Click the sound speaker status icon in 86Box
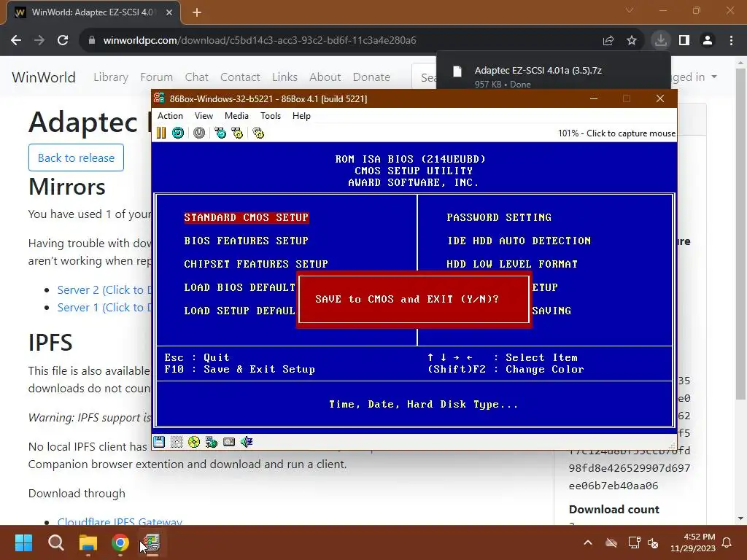 (x=247, y=442)
